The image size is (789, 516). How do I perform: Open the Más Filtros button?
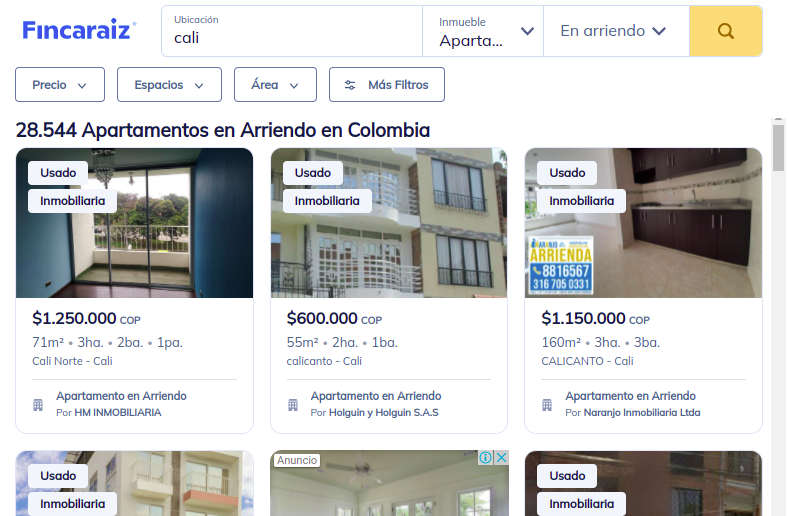(x=387, y=85)
